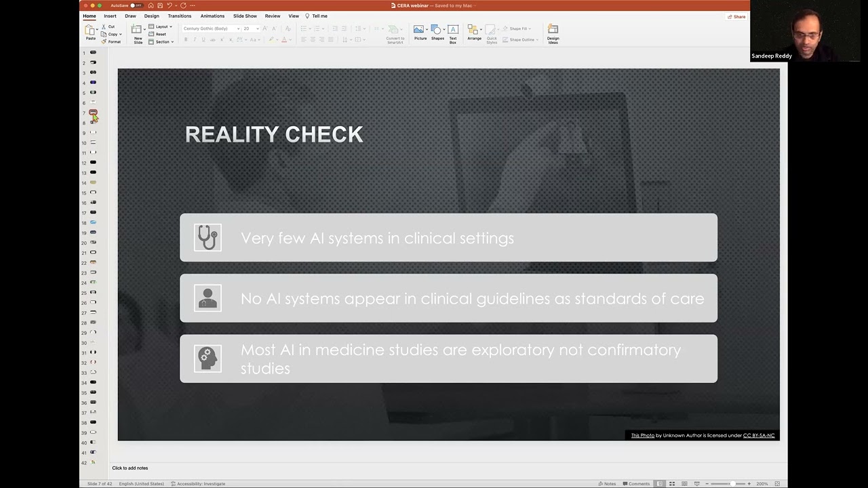This screenshot has height=488, width=868.
Task: Apply italic formatting
Action: [195, 39]
